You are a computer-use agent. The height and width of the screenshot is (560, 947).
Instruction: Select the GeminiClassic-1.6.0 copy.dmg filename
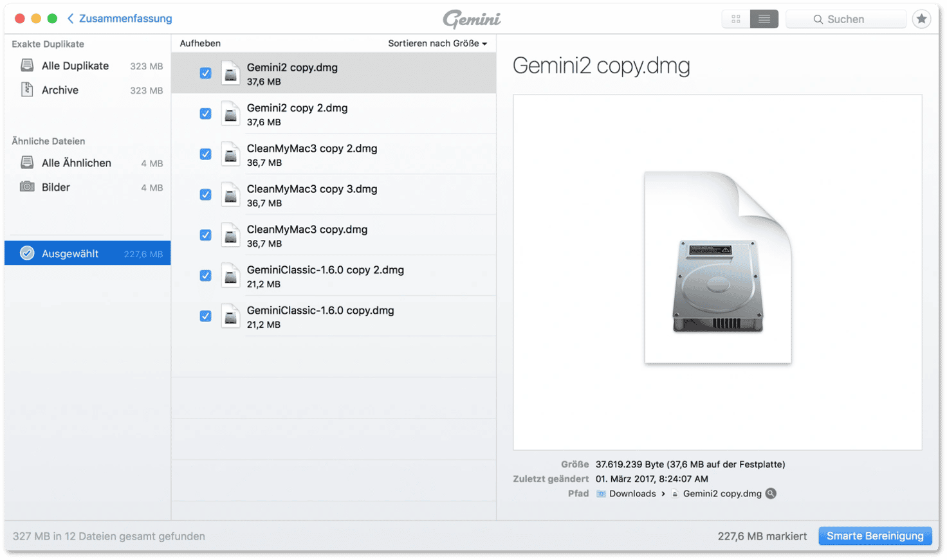(320, 311)
